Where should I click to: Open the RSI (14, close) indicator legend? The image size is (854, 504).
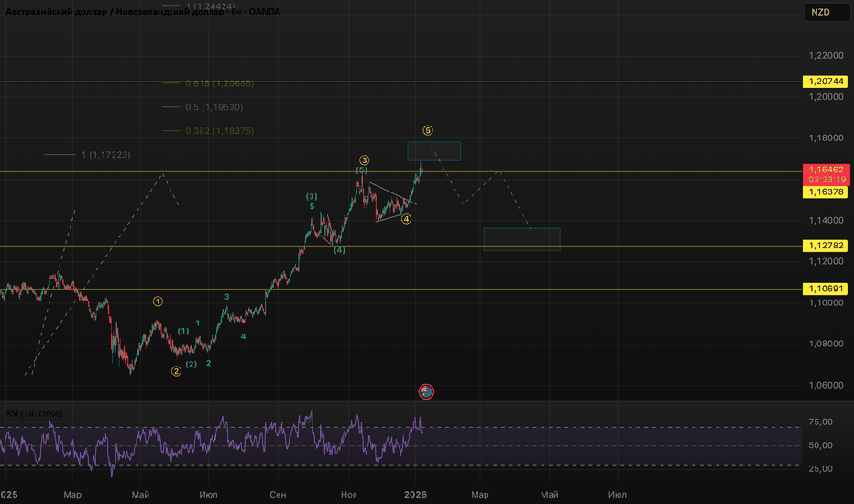pos(34,413)
